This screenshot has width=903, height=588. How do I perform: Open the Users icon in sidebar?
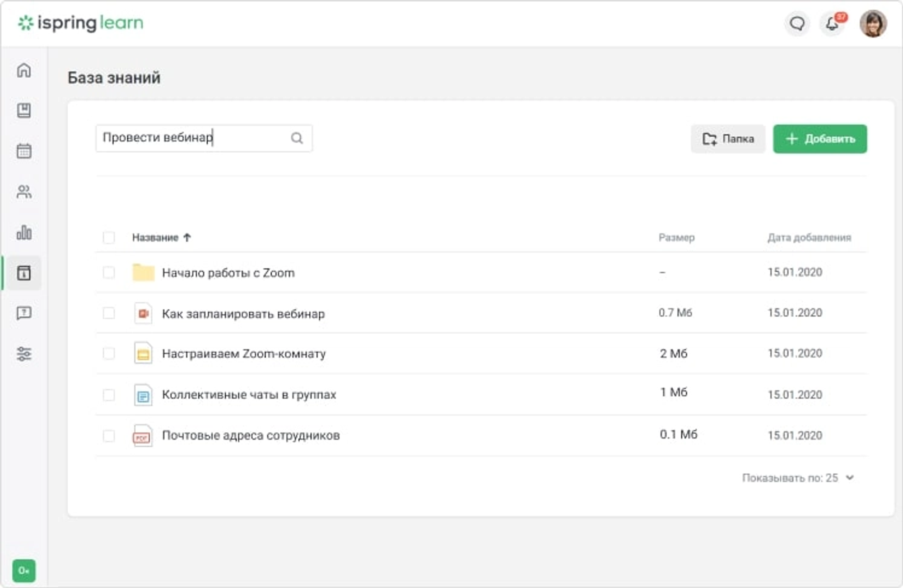24,192
